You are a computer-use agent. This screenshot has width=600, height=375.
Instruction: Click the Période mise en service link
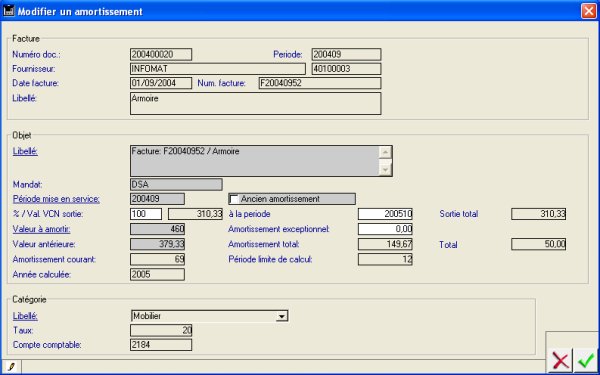56,199
